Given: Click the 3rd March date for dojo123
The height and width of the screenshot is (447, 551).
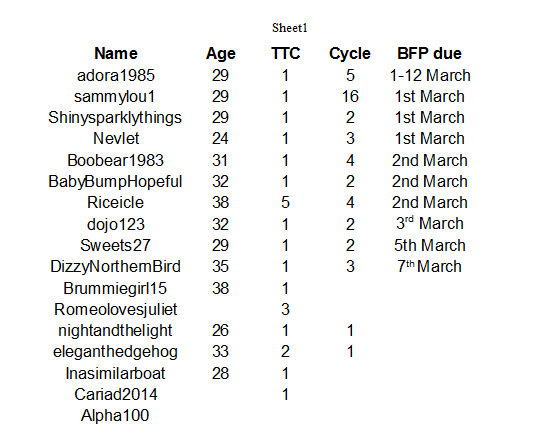Looking at the screenshot, I should tap(430, 224).
